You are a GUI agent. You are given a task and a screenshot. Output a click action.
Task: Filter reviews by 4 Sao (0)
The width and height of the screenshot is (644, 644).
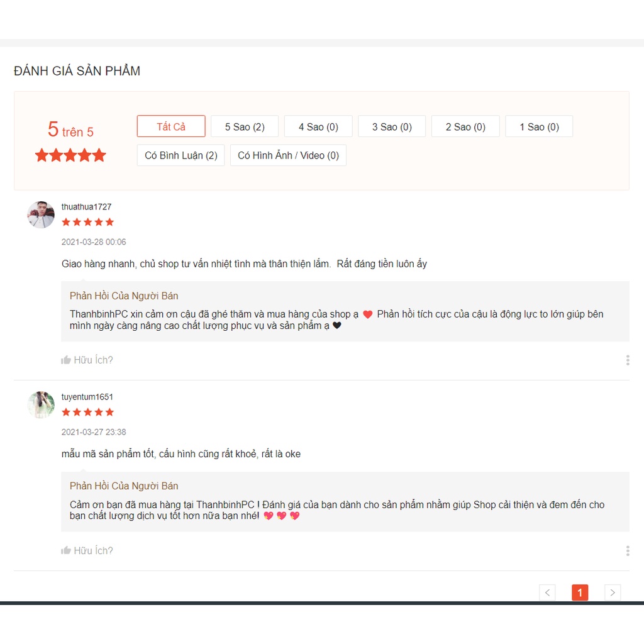[318, 126]
